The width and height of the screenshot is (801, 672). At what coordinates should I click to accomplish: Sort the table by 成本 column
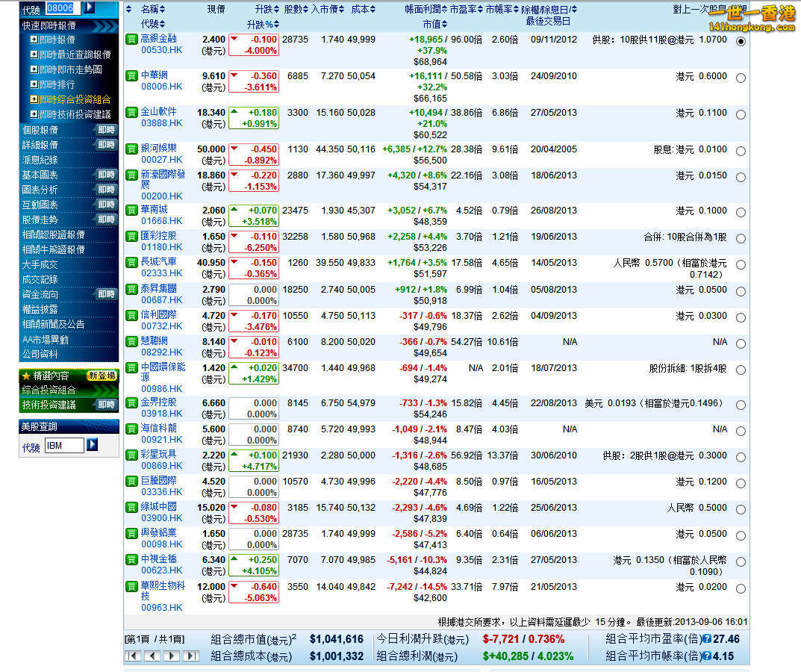(x=364, y=9)
